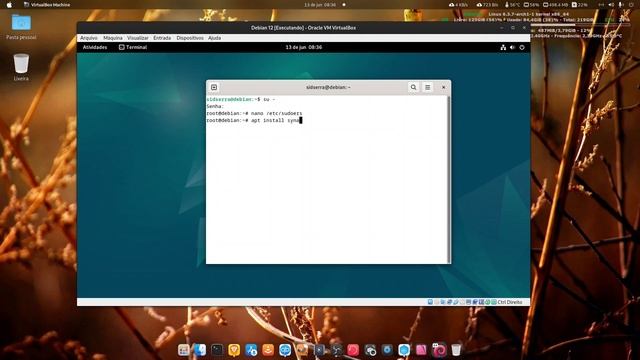
Task: Open the Lixeira desktop trash icon
Action: pos(21,67)
